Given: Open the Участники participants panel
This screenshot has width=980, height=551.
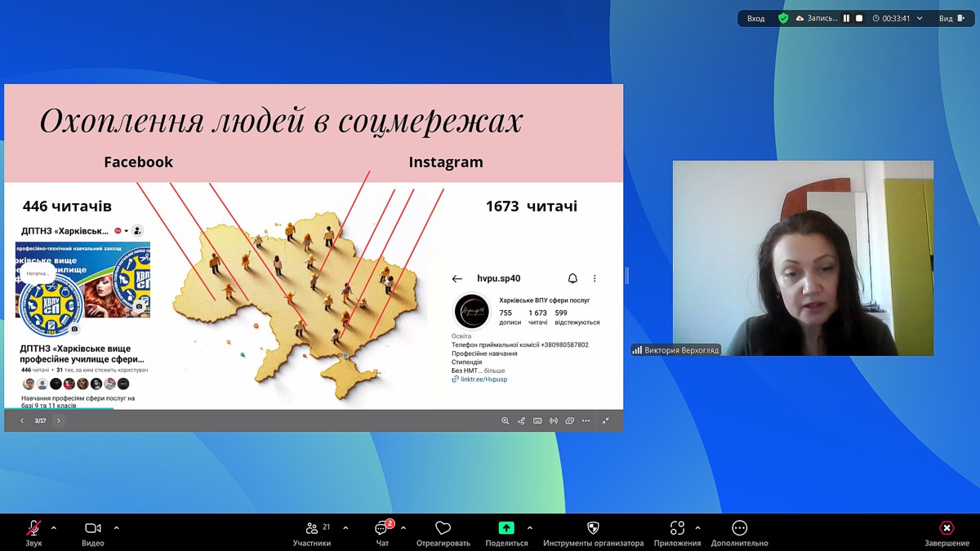Looking at the screenshot, I should pos(312,532).
